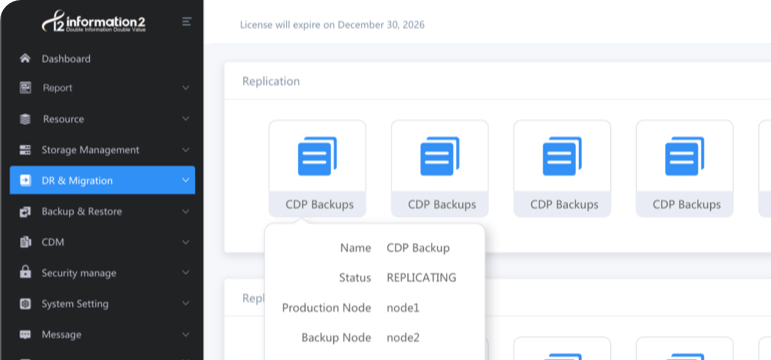This screenshot has height=360, width=771.
Task: Click the REPLICATING status value
Action: [x=421, y=278]
